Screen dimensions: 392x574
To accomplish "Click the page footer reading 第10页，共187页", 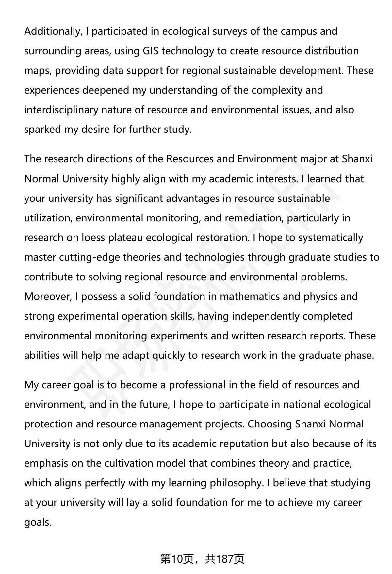I will (x=202, y=559).
